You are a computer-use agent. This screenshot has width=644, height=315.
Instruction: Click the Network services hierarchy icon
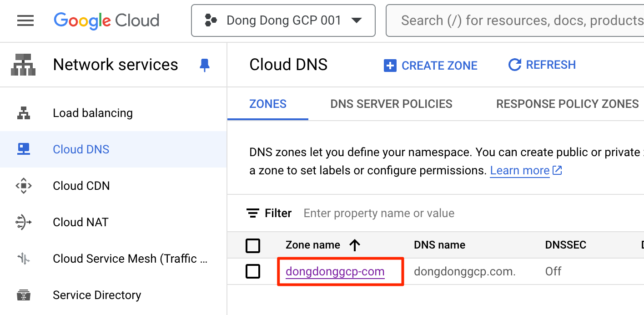click(23, 65)
